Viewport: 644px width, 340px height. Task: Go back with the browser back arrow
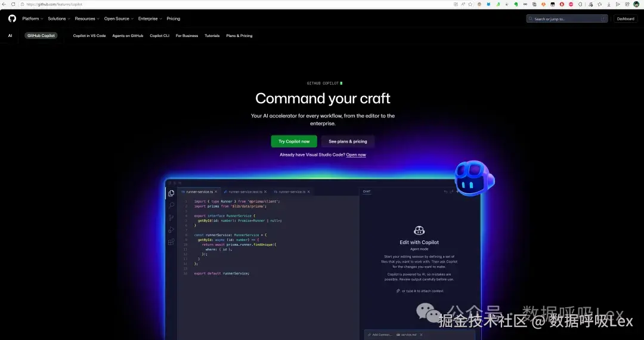coord(4,4)
